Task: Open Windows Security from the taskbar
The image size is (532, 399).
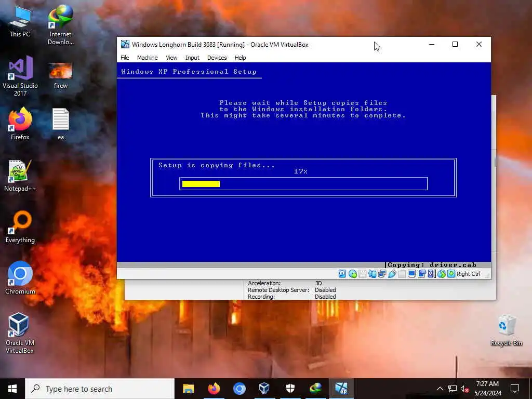Action: [290, 389]
